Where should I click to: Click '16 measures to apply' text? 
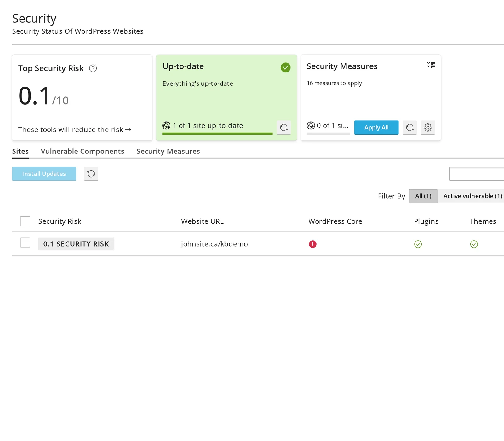334,83
